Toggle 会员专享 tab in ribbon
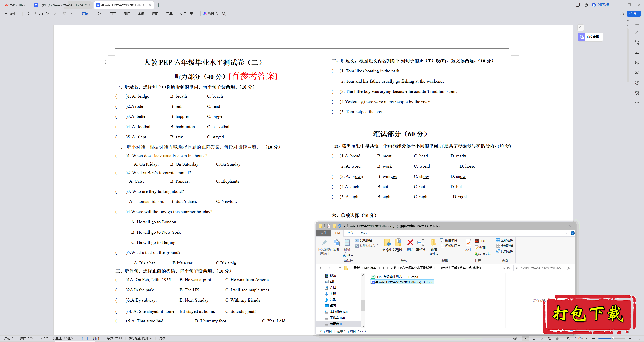Image resolution: width=644 pixels, height=342 pixels. click(186, 14)
